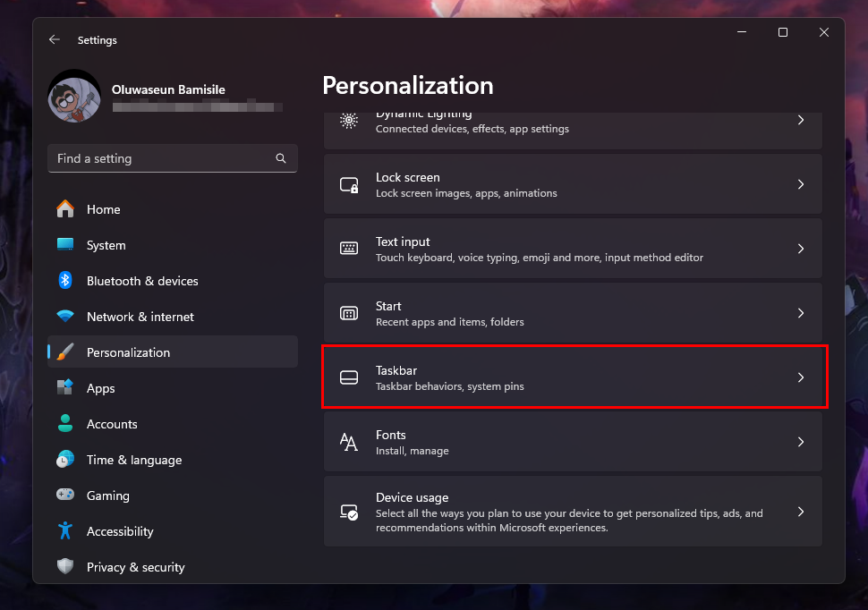
Task: Open Accessibility settings
Action: click(x=173, y=531)
